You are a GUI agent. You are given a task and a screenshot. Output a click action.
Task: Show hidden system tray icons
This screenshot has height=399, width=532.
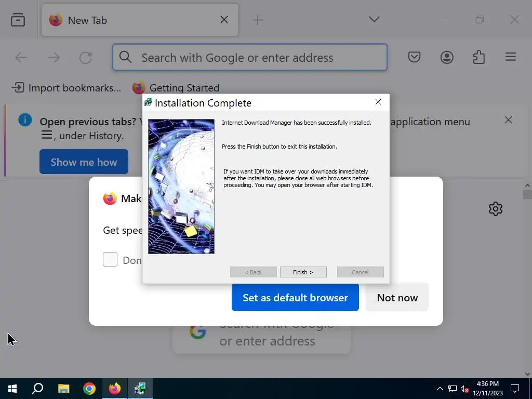440,389
